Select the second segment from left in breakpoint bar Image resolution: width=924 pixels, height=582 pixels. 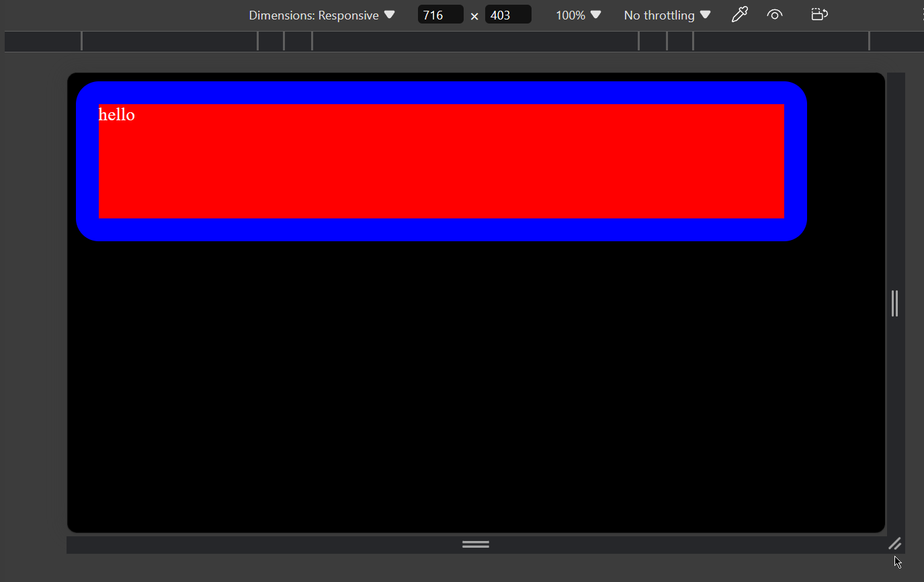click(x=169, y=42)
